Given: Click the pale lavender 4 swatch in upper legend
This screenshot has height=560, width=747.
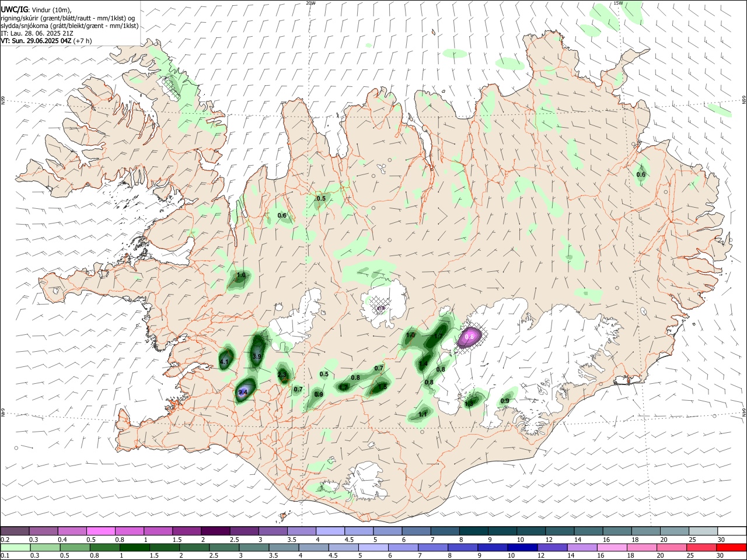Looking at the screenshot, I should click(329, 531).
